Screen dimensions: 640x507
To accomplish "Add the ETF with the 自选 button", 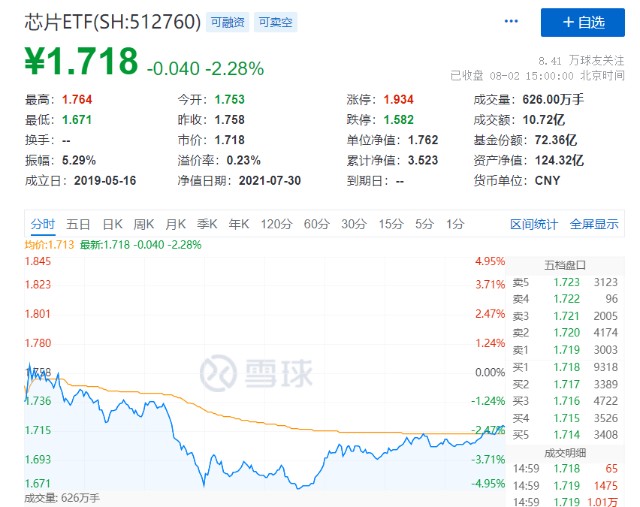I will [582, 22].
